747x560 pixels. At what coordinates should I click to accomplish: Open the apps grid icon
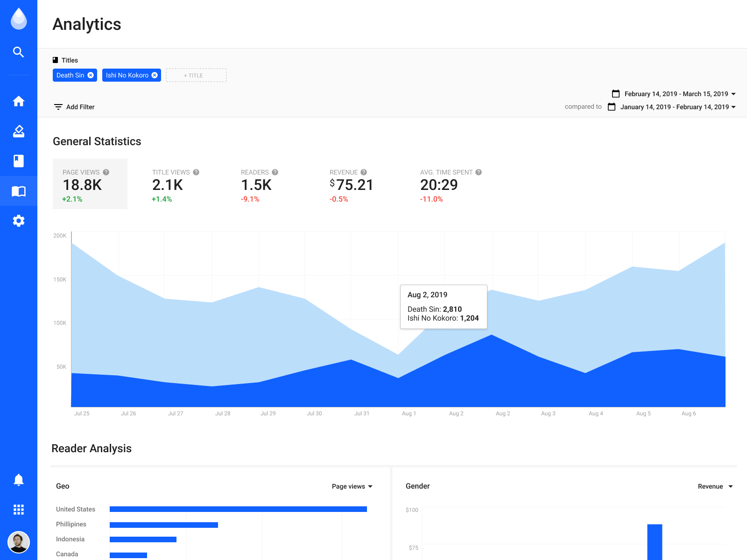coord(19,510)
